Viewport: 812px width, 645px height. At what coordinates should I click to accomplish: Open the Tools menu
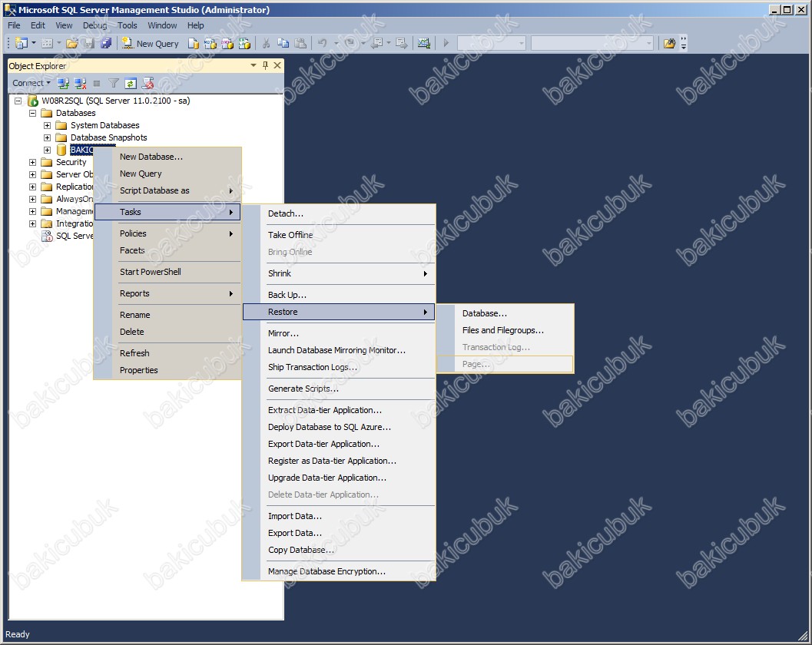(x=128, y=25)
